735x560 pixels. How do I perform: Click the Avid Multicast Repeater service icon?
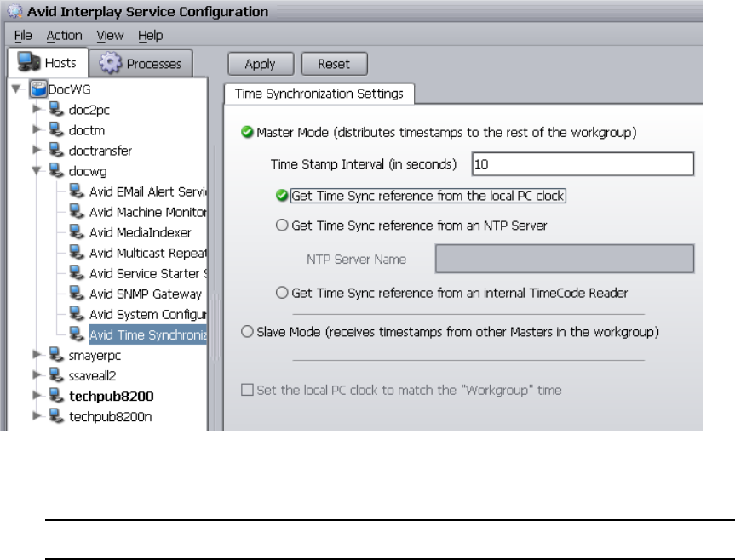[x=77, y=253]
